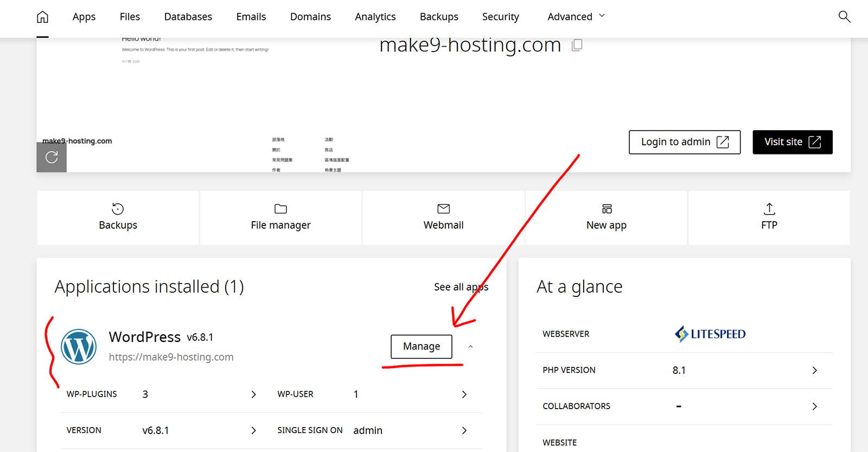The height and width of the screenshot is (452, 868).
Task: Expand the WP-USER row chevron
Action: pos(464,395)
